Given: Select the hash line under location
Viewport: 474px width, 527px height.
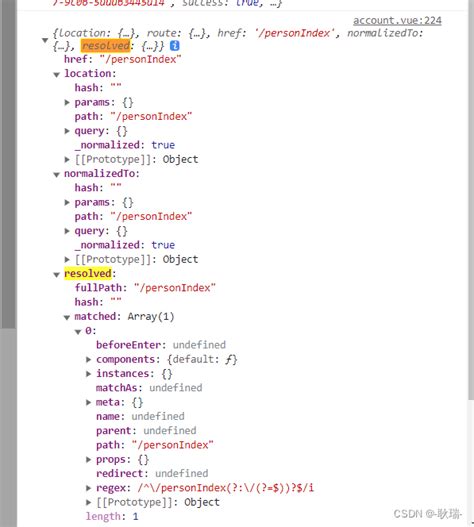Looking at the screenshot, I should [x=97, y=88].
